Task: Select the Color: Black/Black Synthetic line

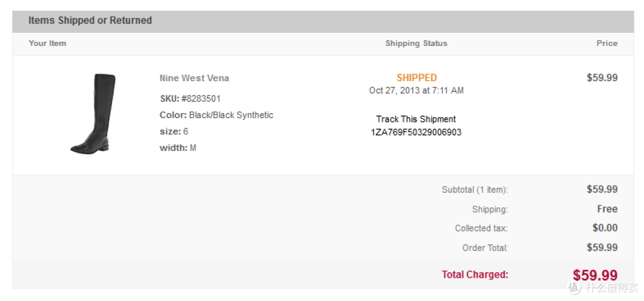Action: tap(216, 115)
